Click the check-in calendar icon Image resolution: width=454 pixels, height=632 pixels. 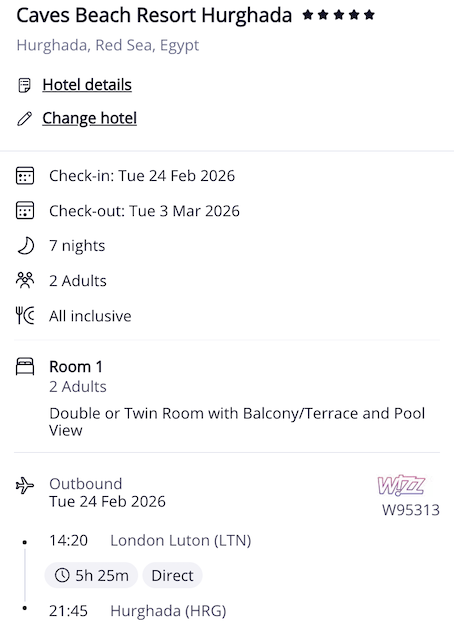click(25, 176)
